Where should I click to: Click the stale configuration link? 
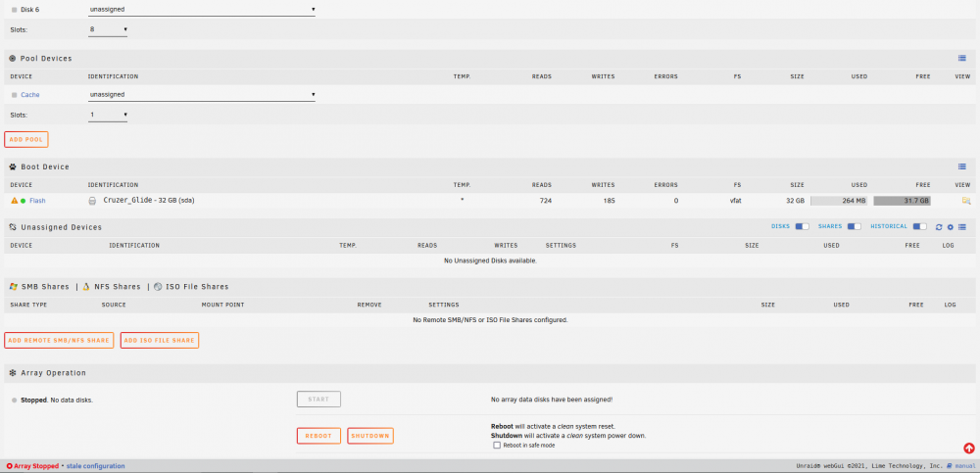pyautogui.click(x=96, y=466)
